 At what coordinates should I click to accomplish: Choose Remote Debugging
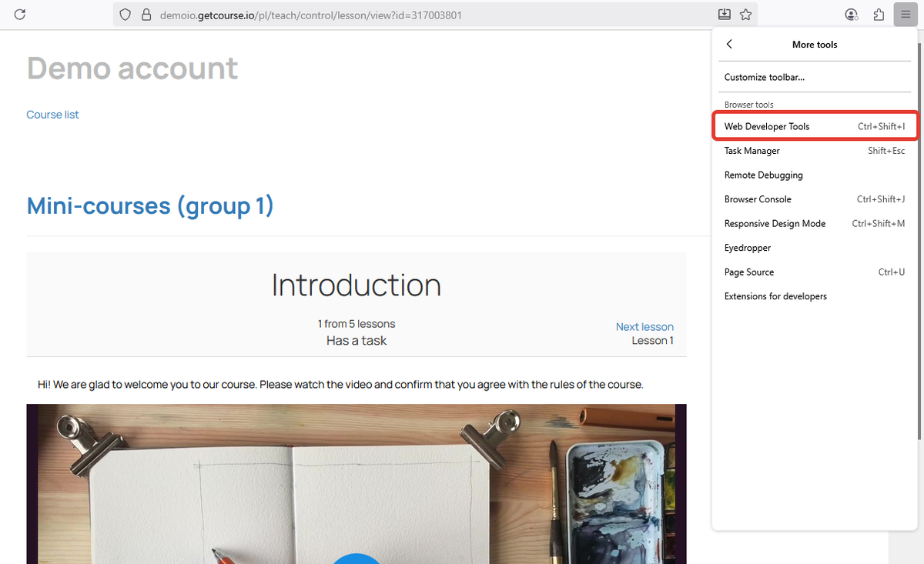point(763,175)
